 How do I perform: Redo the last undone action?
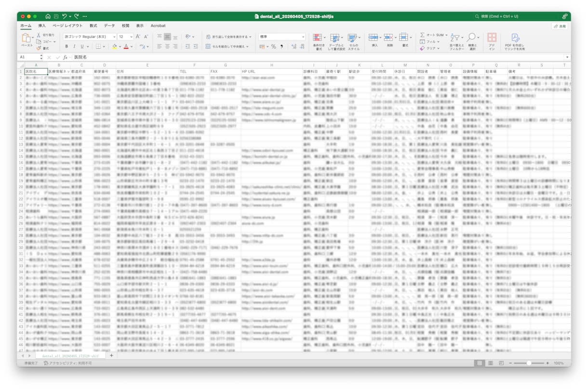pos(76,16)
